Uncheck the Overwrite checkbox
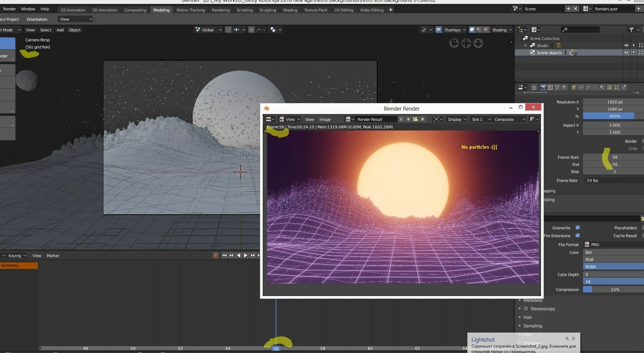The width and height of the screenshot is (644, 353). click(578, 227)
